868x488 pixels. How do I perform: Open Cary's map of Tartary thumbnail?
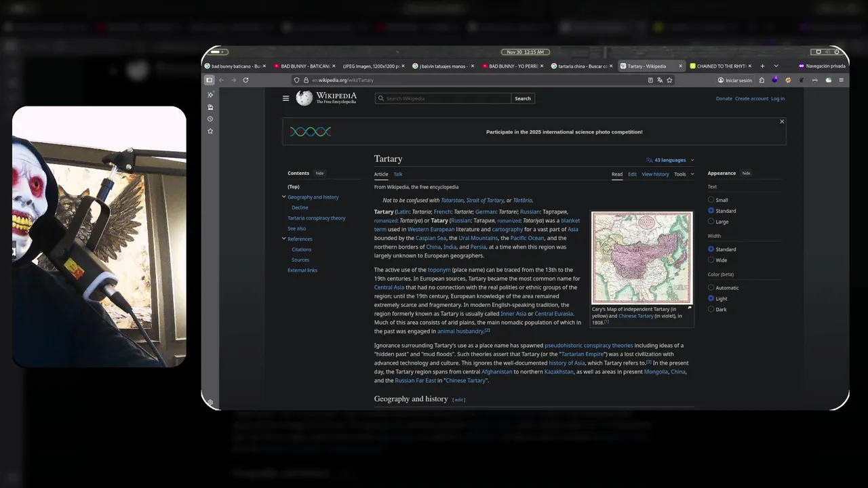(642, 258)
